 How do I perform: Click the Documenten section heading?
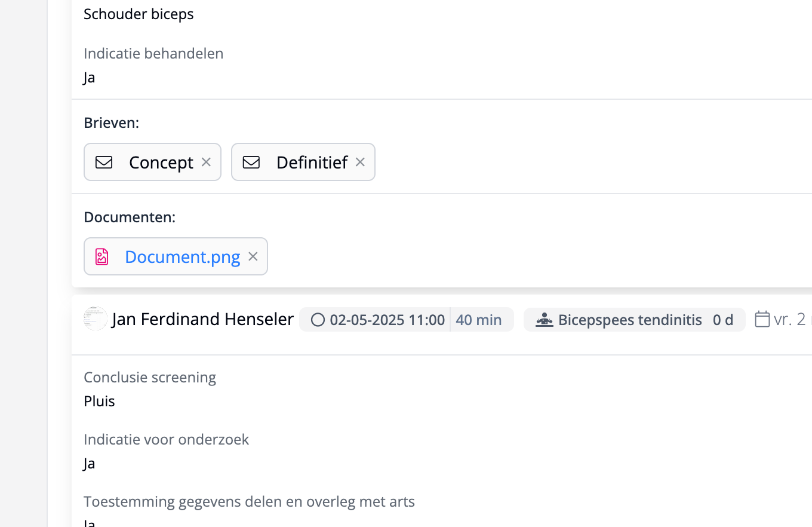tap(130, 217)
